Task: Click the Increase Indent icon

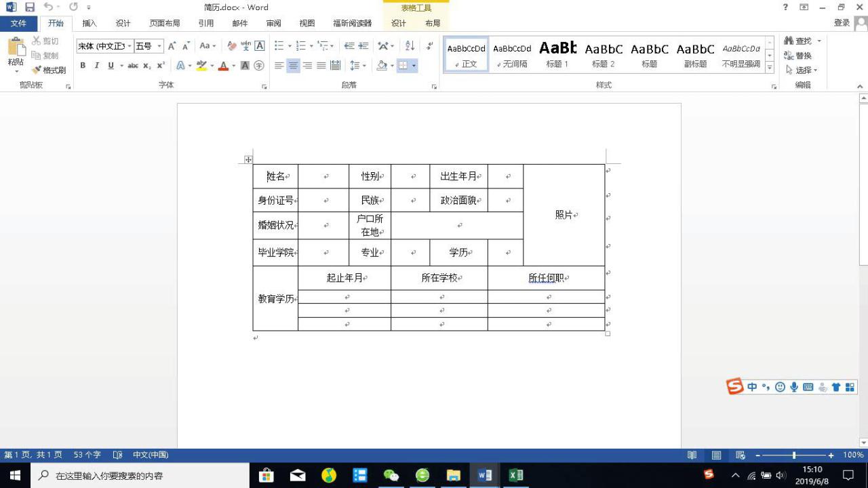Action: click(x=363, y=46)
